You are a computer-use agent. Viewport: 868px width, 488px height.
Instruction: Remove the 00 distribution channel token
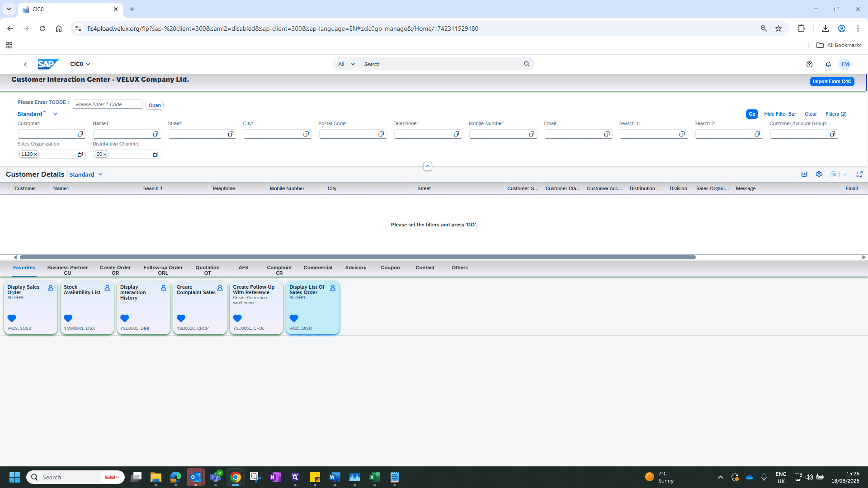[x=105, y=155]
